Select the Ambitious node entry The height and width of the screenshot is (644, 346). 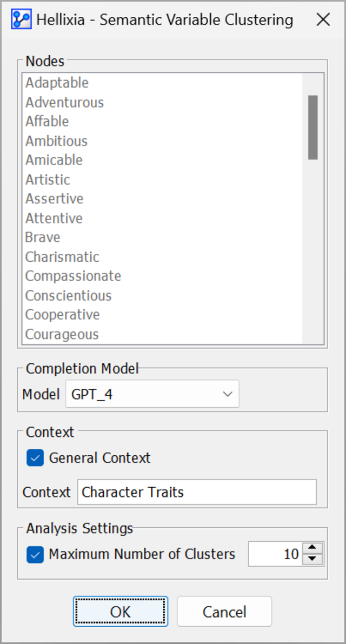point(56,141)
